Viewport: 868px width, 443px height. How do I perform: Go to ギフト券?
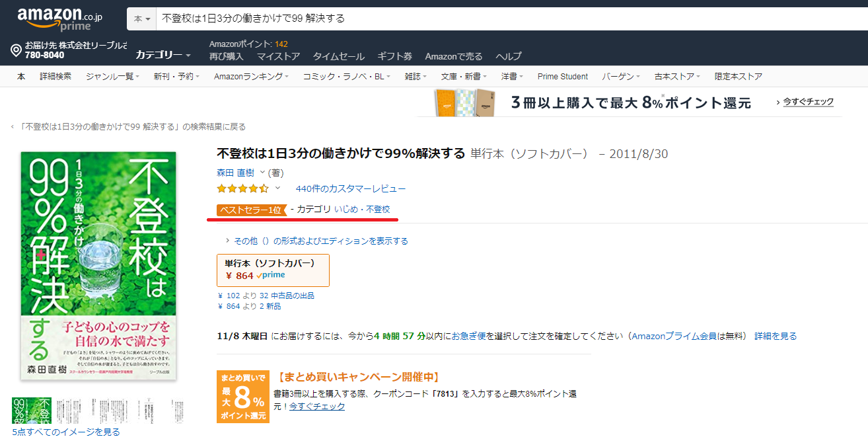395,57
